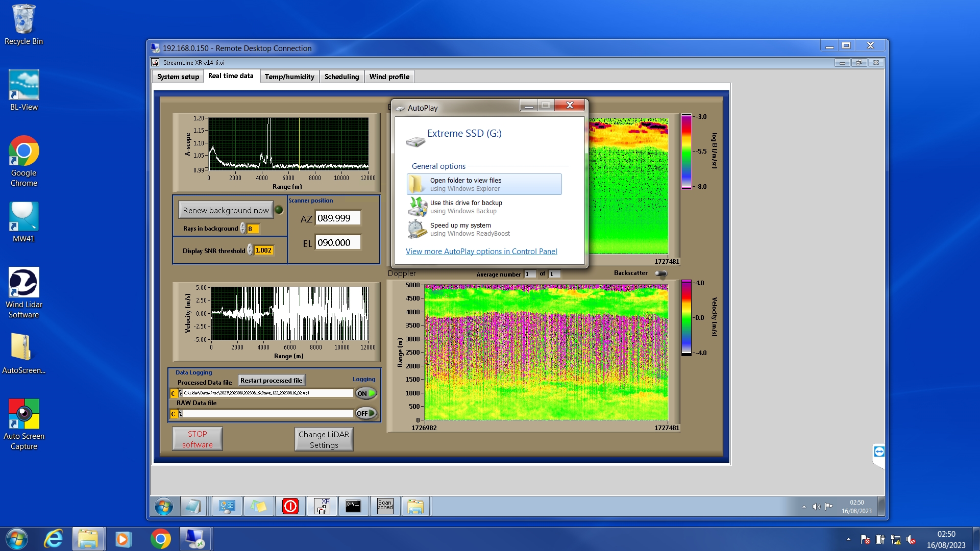Viewport: 980px width, 551px height.
Task: Toggle RAW data logging OFF switch
Action: 366,413
